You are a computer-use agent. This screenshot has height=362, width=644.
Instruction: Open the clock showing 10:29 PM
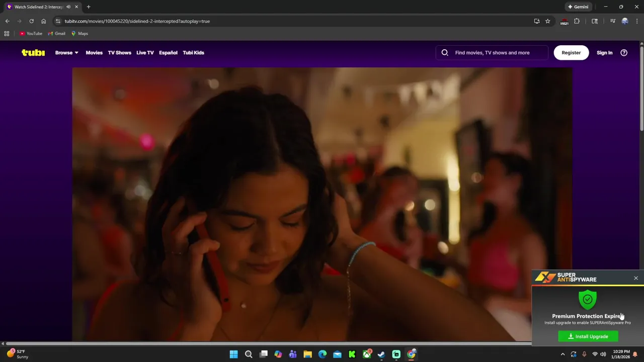point(621,354)
